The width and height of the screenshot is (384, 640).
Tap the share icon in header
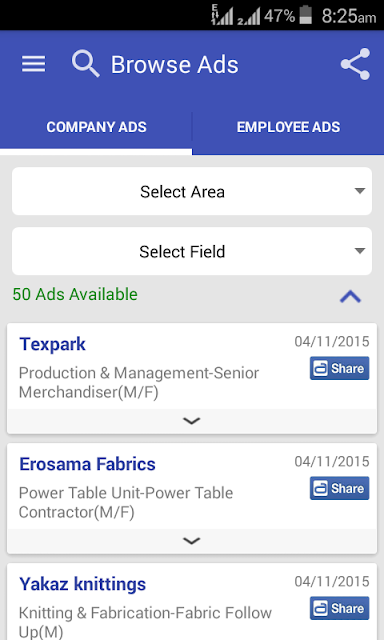(x=355, y=64)
